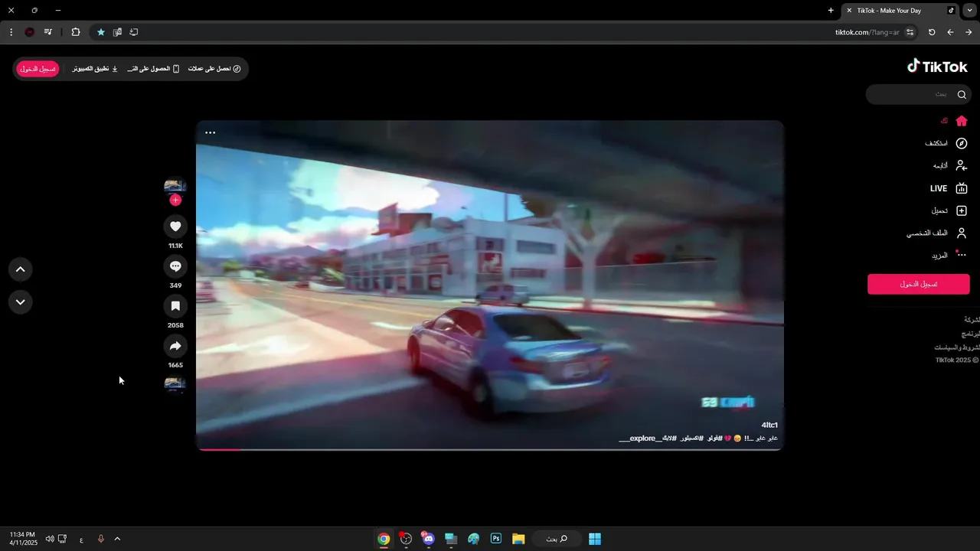Click the get-the-app phone button
The height and width of the screenshot is (551, 980).
point(154,69)
